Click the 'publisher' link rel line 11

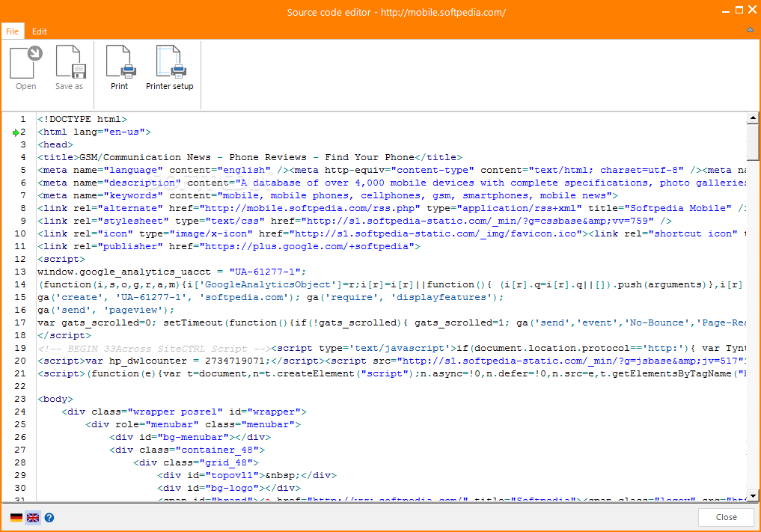(x=228, y=246)
